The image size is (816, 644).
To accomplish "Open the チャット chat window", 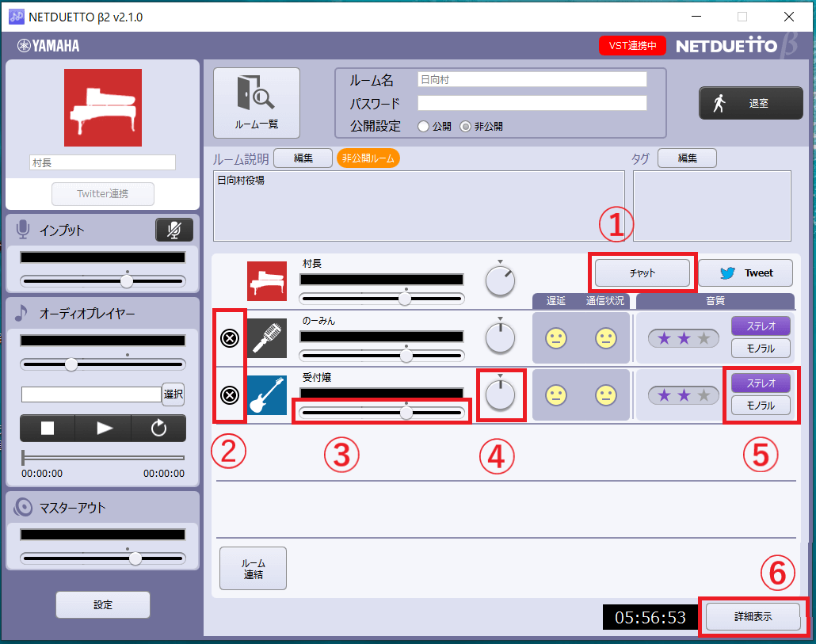I will [643, 273].
